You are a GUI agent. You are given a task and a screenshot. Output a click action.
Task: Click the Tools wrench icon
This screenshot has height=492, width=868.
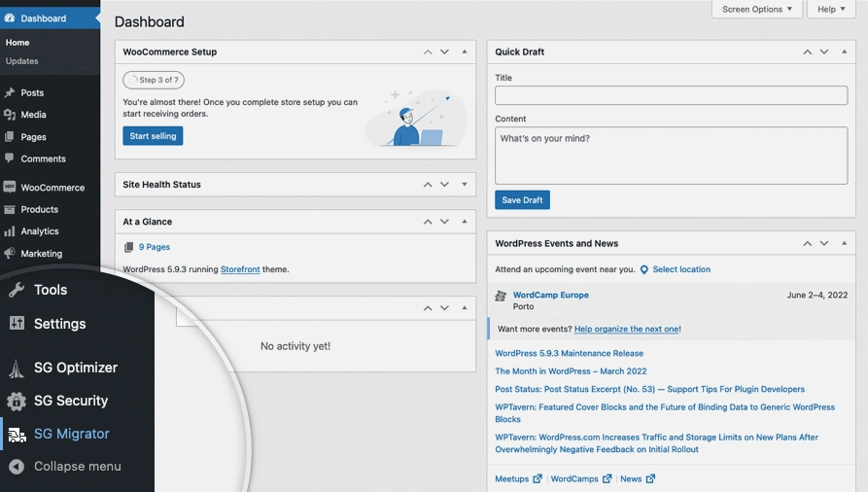(17, 290)
